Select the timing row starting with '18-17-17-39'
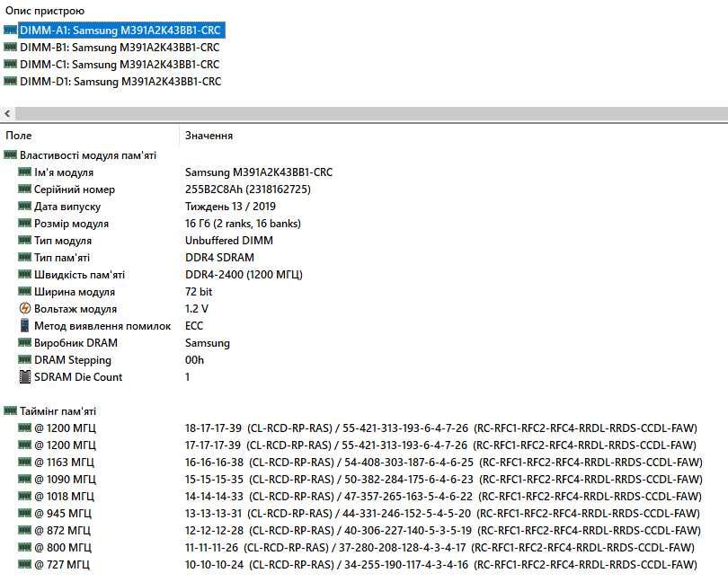The width and height of the screenshot is (728, 582). 441,428
